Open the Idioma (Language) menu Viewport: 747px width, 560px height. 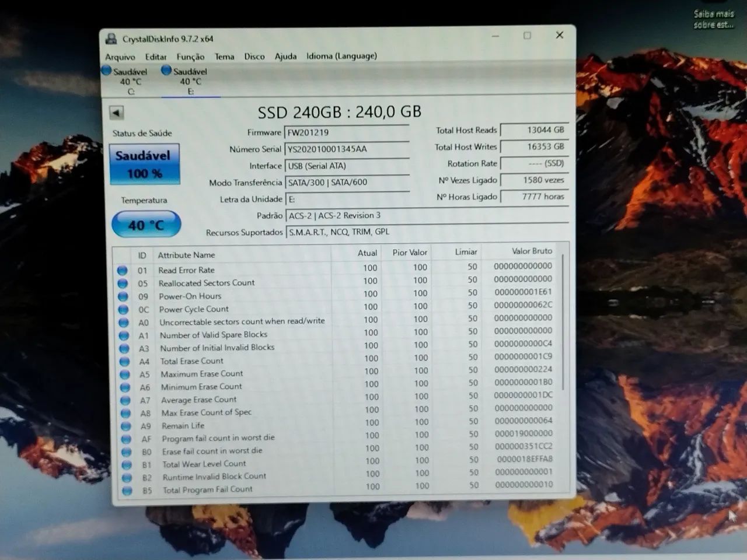[x=342, y=56]
